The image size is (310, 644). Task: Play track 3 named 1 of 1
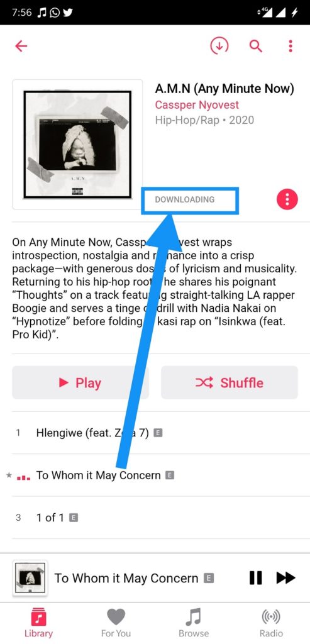pos(155,518)
